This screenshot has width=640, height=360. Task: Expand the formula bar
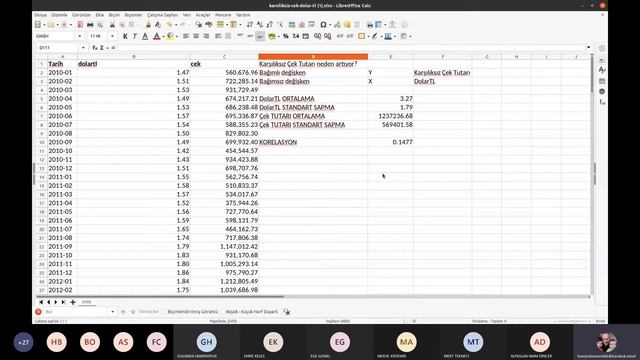click(589, 48)
